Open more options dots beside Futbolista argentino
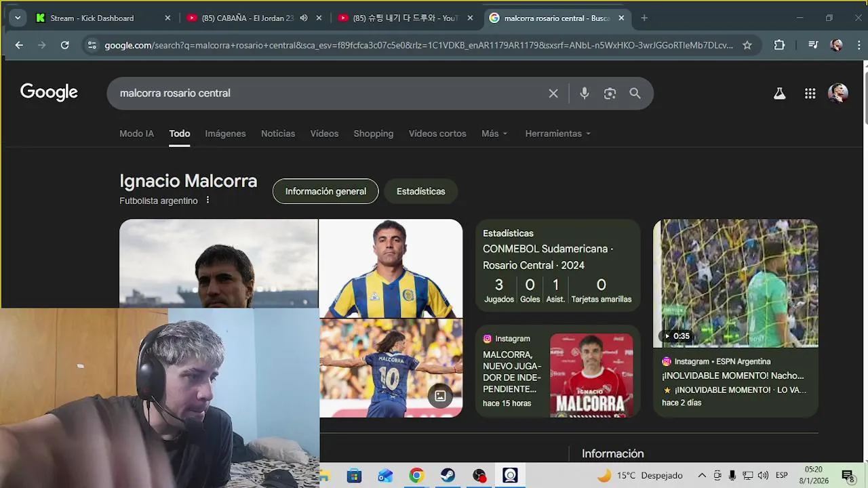 pyautogui.click(x=208, y=200)
